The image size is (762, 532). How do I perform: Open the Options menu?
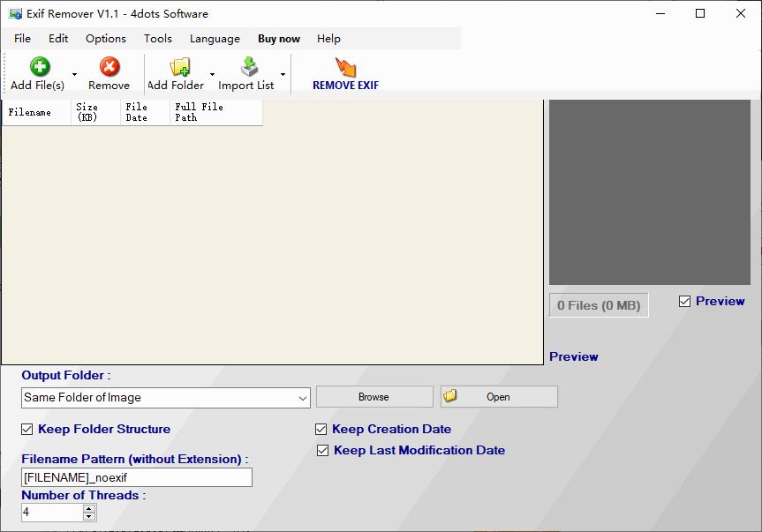106,38
